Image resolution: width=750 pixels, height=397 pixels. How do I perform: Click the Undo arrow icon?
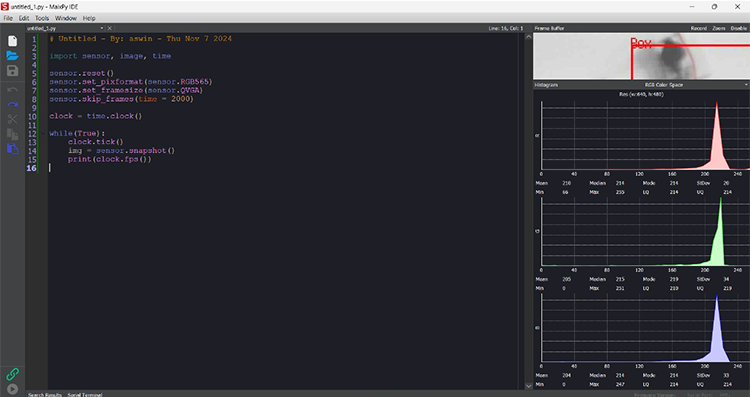pyautogui.click(x=12, y=89)
